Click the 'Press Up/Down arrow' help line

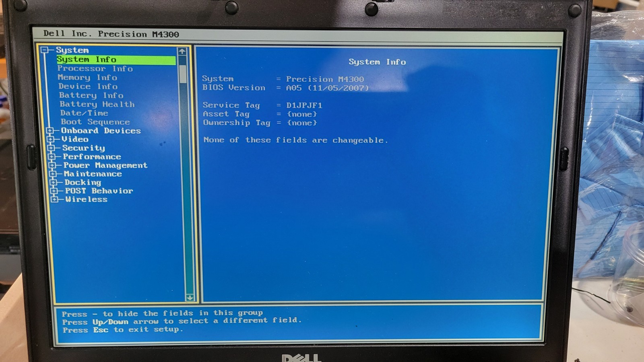point(182,321)
